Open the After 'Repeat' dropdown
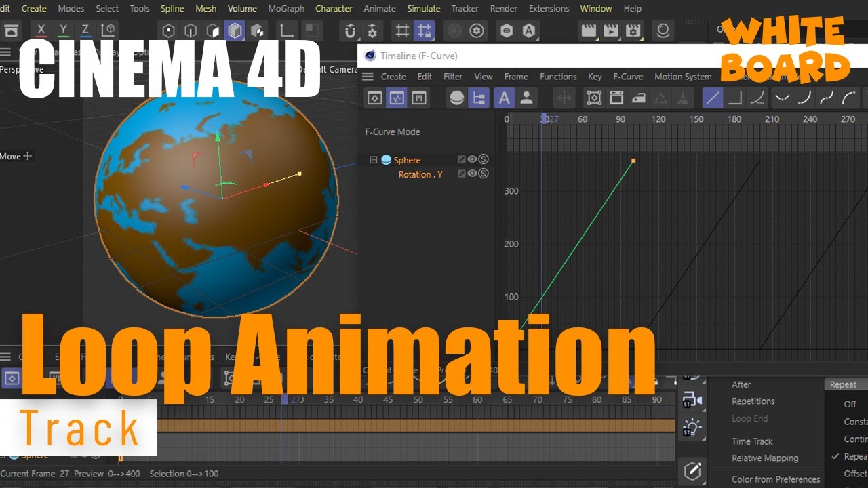Viewport: 868px width, 488px height. tap(846, 384)
